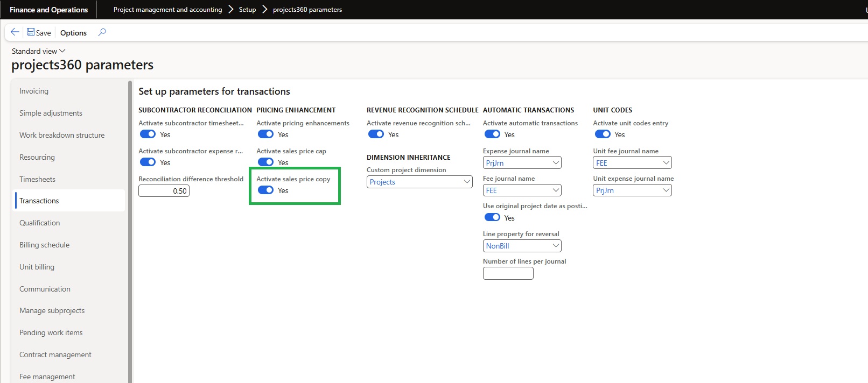Click Setup breadcrumb link
This screenshot has height=383, width=868.
point(247,10)
